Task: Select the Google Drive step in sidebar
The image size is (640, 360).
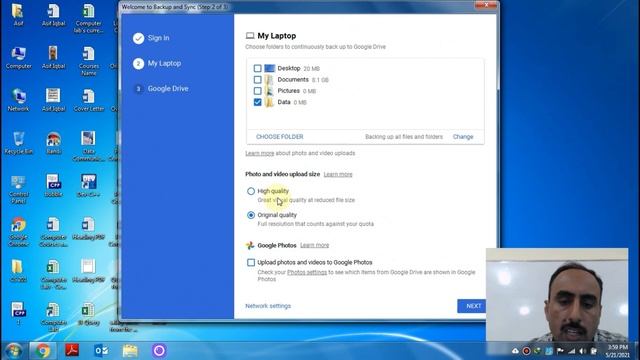Action: coord(161,89)
